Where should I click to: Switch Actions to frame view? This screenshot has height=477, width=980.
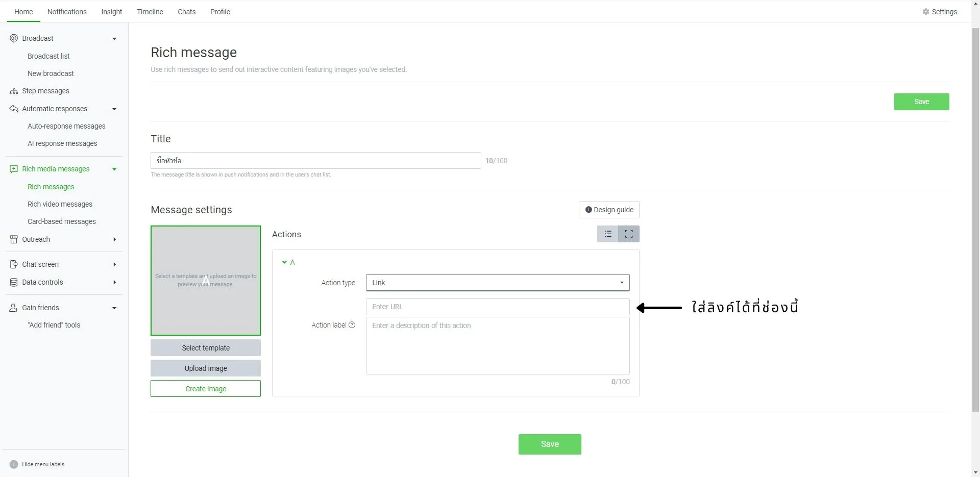629,234
